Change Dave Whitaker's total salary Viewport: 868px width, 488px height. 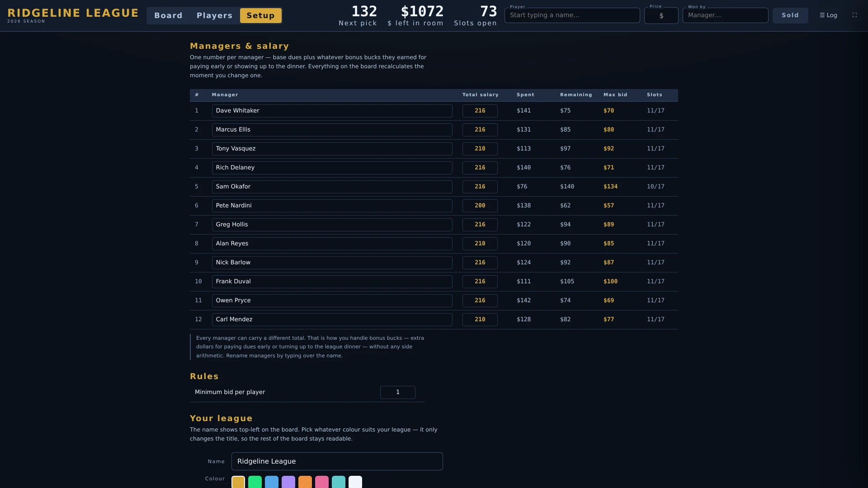[480, 111]
